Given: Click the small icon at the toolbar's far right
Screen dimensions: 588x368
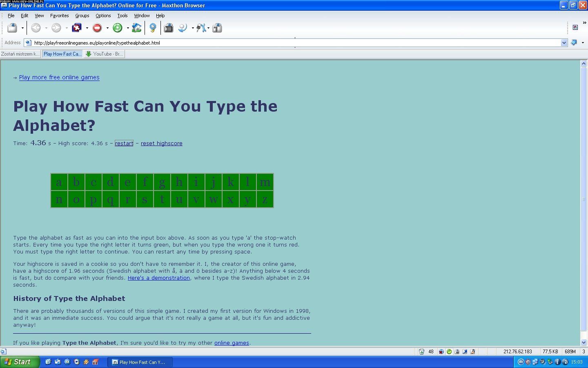Looking at the screenshot, I should (x=575, y=27).
